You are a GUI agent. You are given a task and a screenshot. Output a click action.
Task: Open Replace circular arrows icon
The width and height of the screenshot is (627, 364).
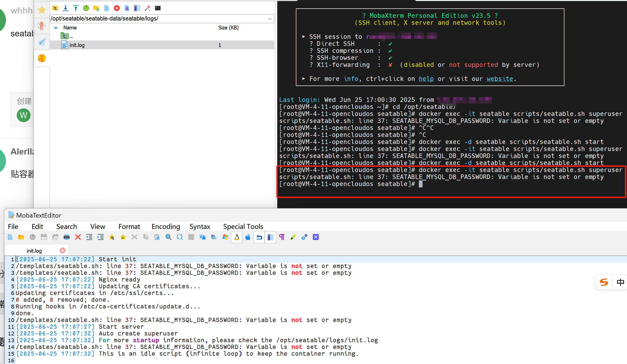click(x=180, y=237)
